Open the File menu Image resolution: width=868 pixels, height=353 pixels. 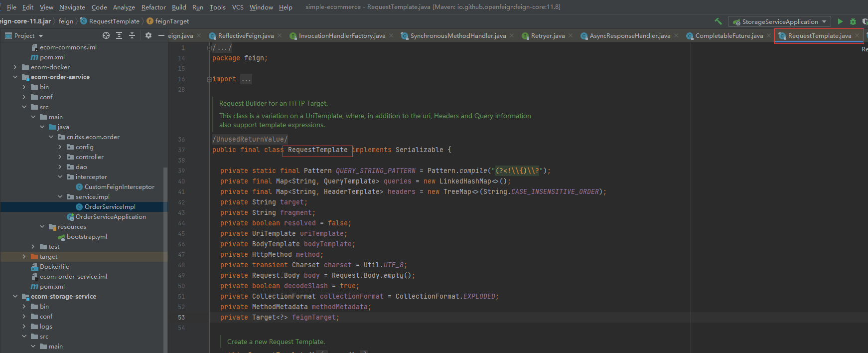pos(11,7)
